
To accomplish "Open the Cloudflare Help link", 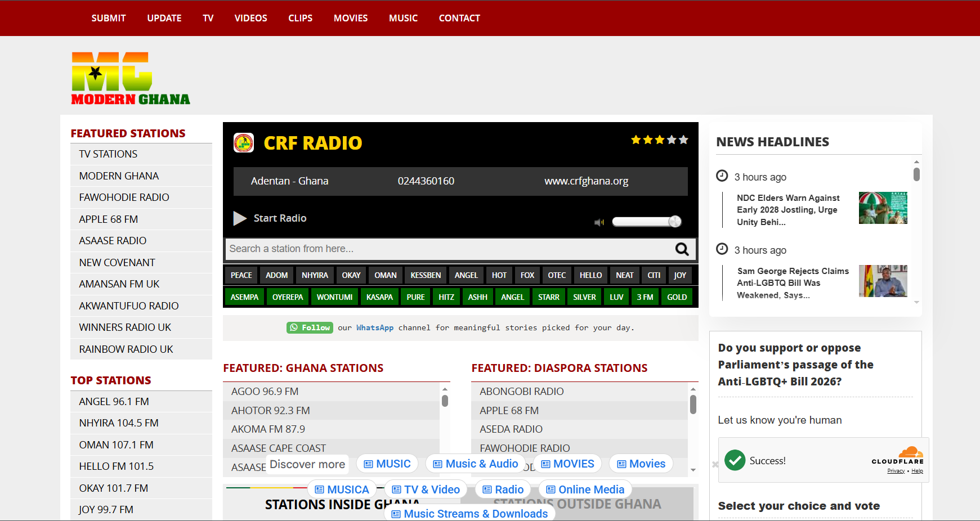I will point(917,471).
